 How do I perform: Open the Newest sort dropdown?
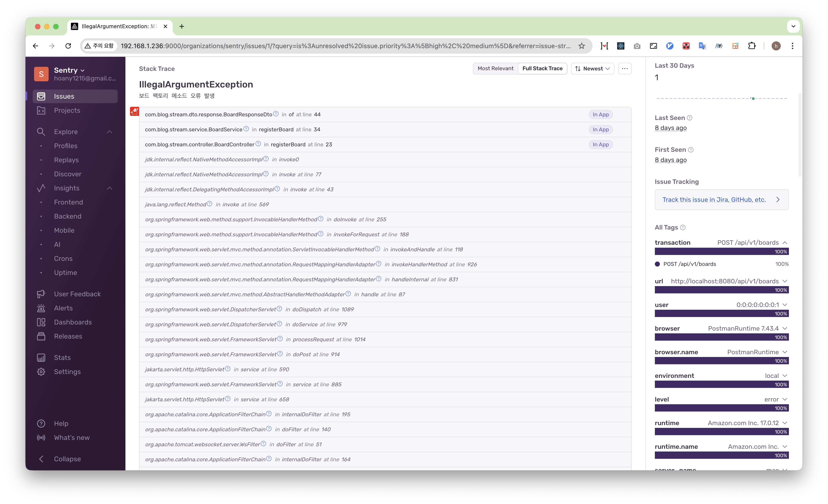(592, 69)
